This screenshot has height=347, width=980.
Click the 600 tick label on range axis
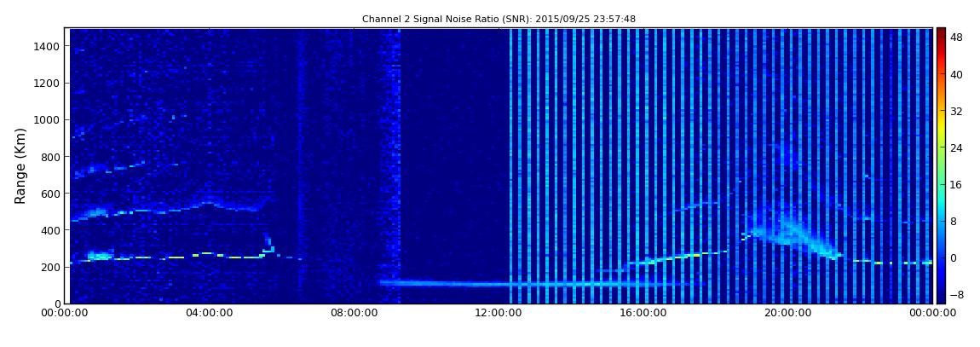[50, 194]
